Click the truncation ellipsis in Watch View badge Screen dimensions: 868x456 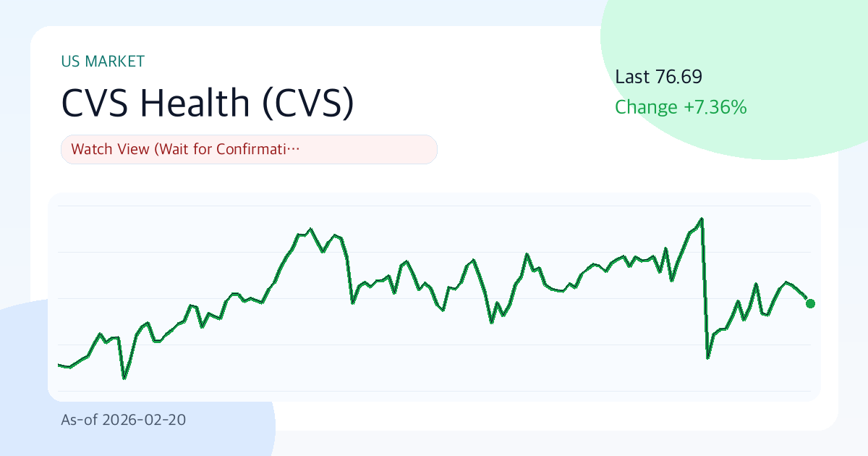(293, 150)
